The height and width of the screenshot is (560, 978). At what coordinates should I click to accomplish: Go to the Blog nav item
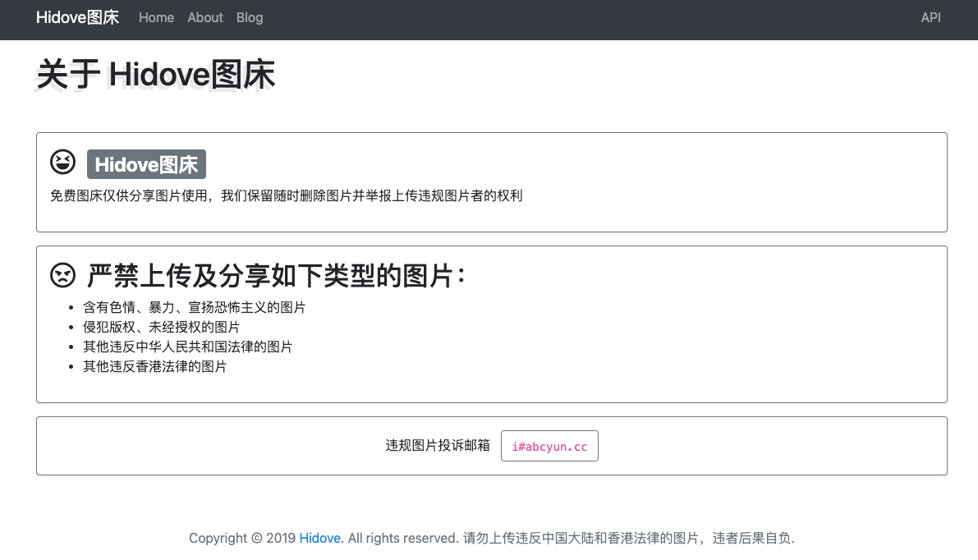click(x=250, y=17)
